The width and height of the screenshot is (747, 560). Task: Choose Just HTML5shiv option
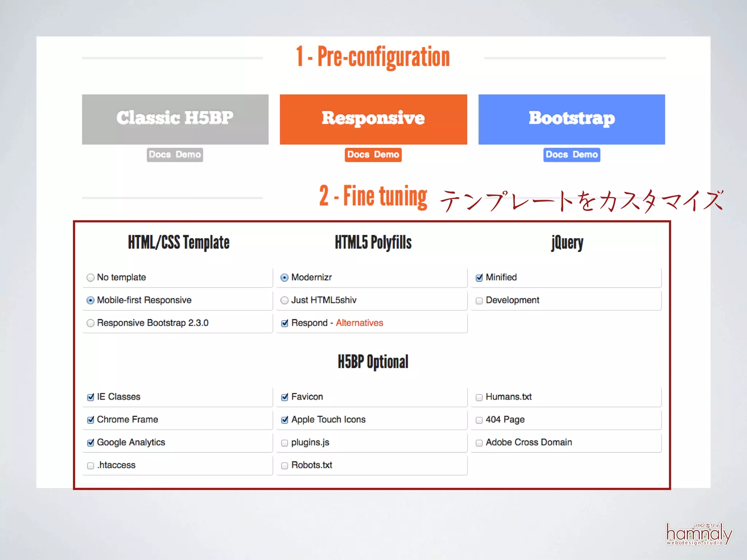285,300
